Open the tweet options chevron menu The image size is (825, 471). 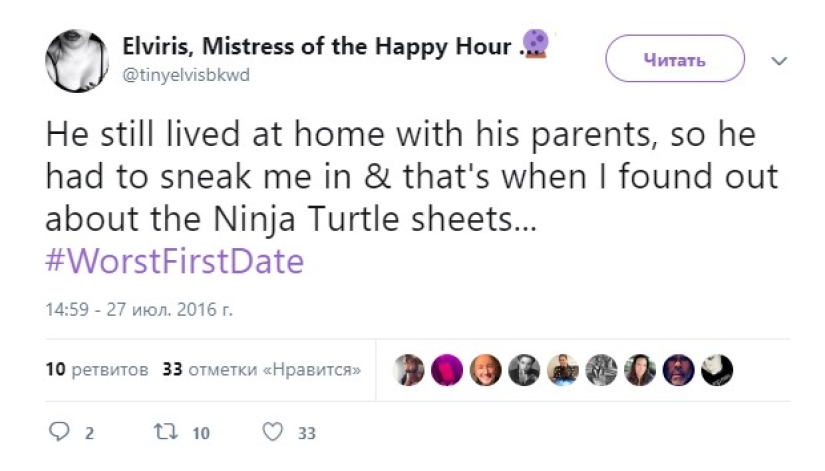click(x=779, y=61)
